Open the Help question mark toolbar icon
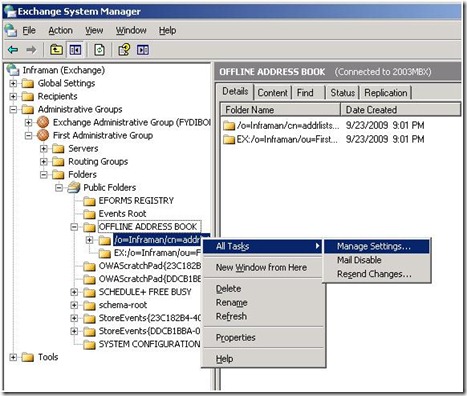This screenshot has width=467, height=396. 124,50
